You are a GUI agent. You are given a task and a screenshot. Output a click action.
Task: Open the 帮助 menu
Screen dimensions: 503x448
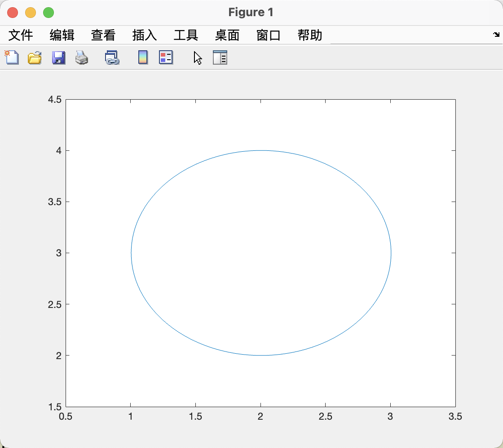click(310, 35)
